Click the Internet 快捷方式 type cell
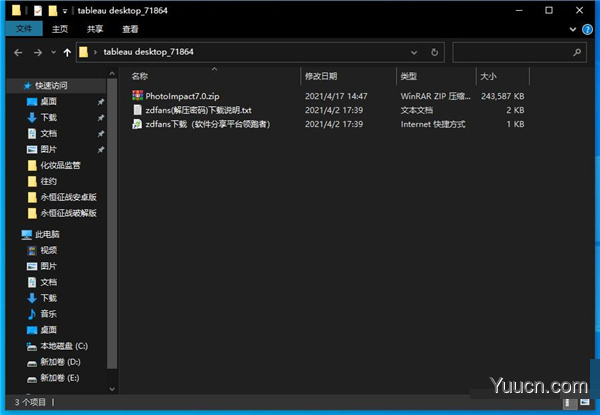 tap(433, 124)
